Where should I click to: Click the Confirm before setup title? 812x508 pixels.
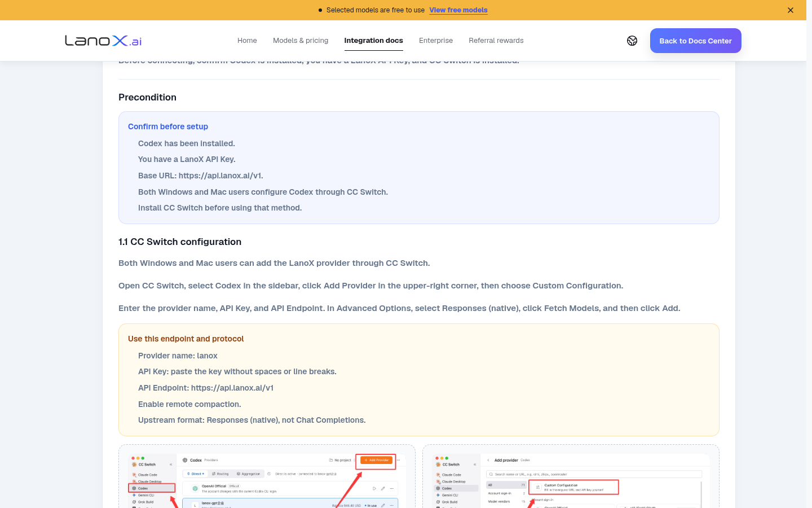pos(168,126)
